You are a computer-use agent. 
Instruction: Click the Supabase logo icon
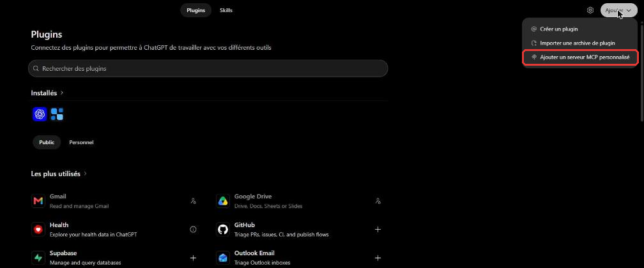(38, 258)
